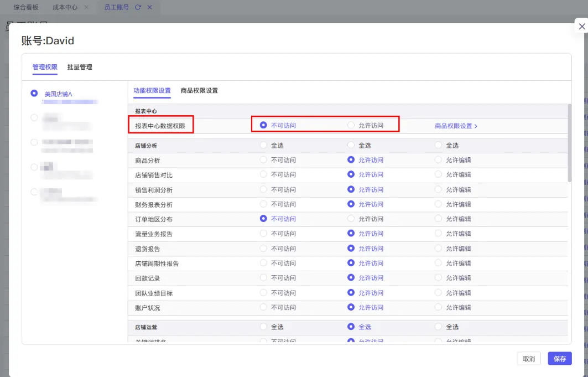The width and height of the screenshot is (588, 377).
Task: Select 全选 不可访问 for 店铺运营
Action: coord(263,327)
